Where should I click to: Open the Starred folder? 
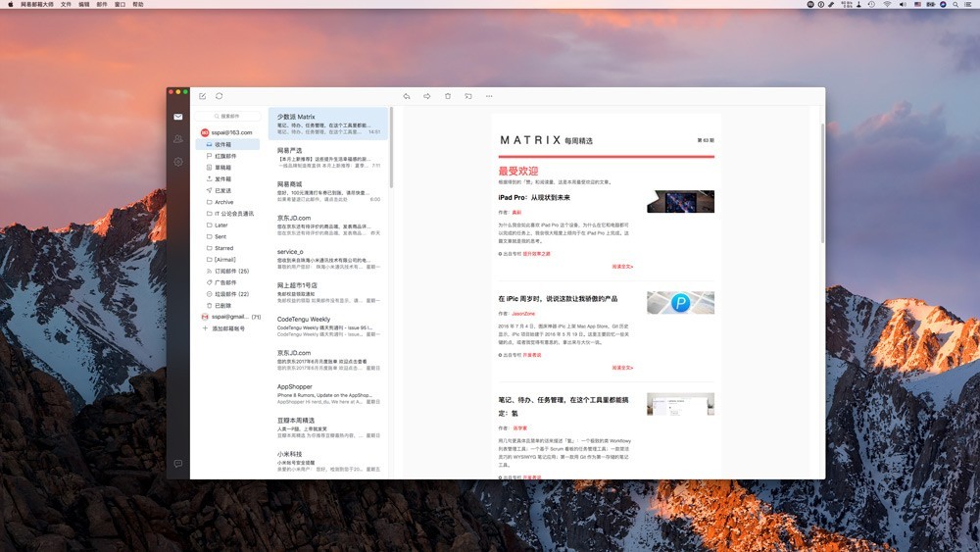click(x=227, y=248)
